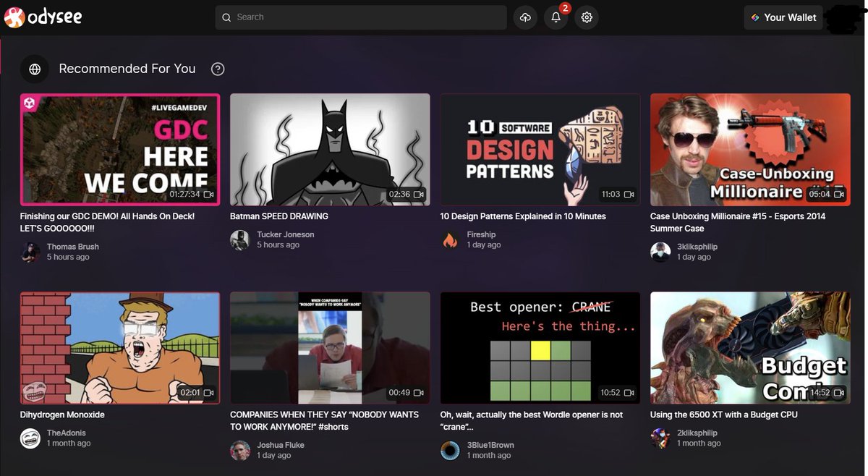Visit the Joshua Fluke channel name
The height and width of the screenshot is (476, 868).
tap(281, 445)
